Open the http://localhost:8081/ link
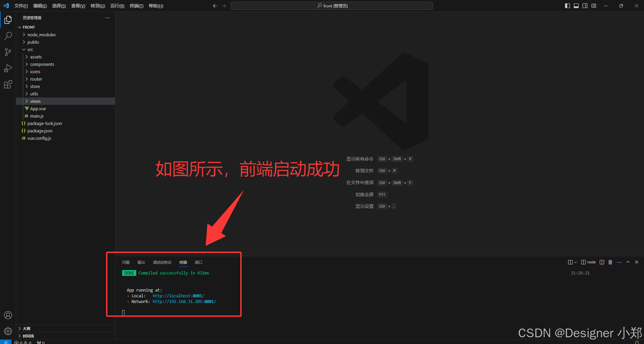 pos(179,296)
